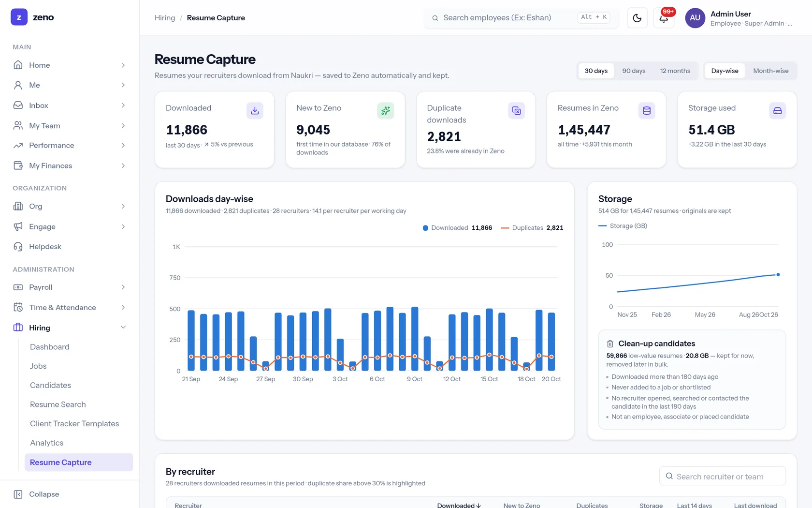
Task: Open Client Tracker Templates page
Action: coord(74,423)
